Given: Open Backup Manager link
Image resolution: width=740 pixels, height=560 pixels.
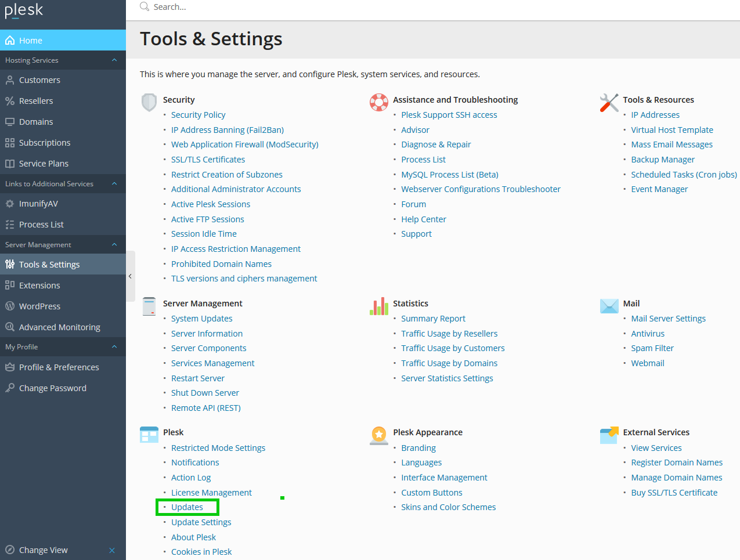Looking at the screenshot, I should point(662,160).
